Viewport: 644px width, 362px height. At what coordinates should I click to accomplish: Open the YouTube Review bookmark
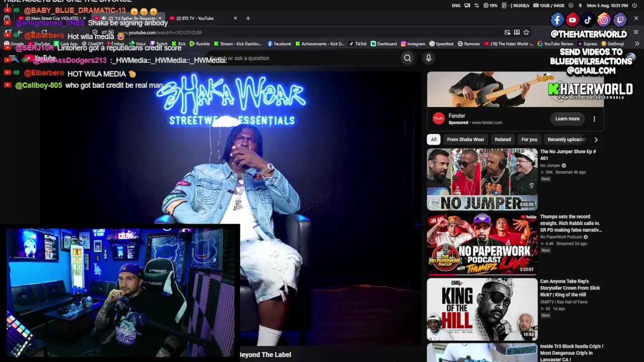(x=555, y=44)
